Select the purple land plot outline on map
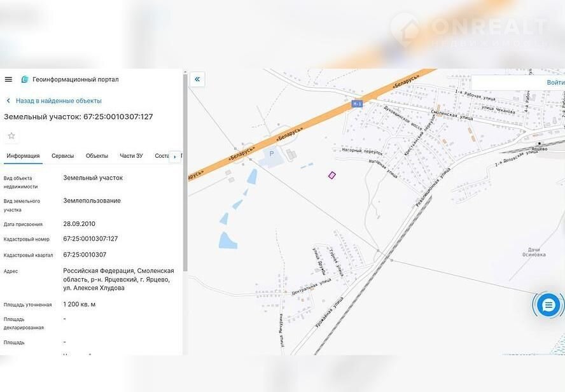Viewport: 565px width, 392px height. pos(331,175)
